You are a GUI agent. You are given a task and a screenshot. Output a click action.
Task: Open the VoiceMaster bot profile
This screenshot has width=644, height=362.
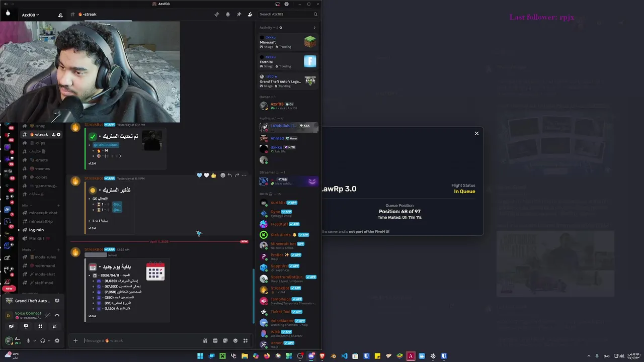click(288, 322)
